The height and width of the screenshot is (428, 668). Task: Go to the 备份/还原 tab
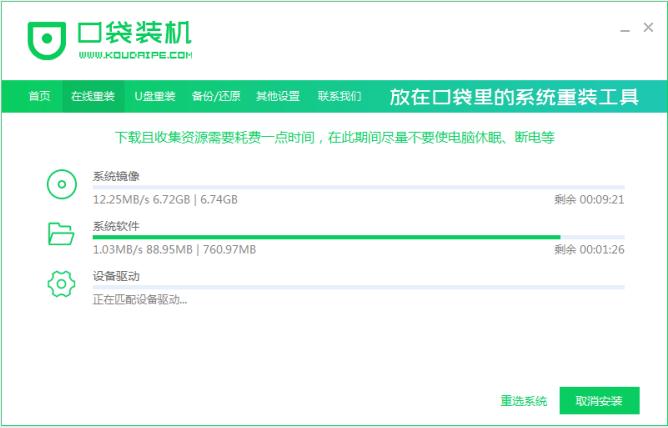pos(216,96)
